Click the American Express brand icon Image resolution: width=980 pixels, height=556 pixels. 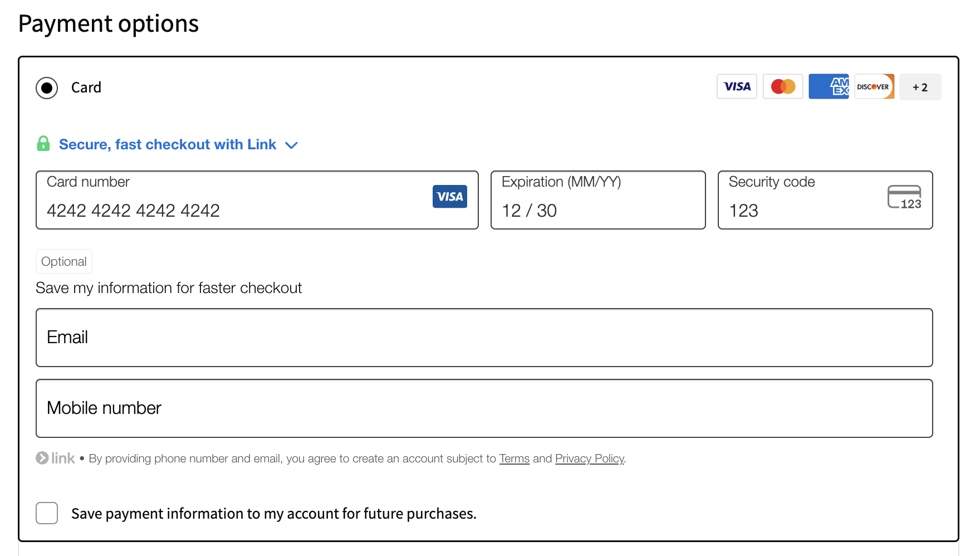coord(829,86)
